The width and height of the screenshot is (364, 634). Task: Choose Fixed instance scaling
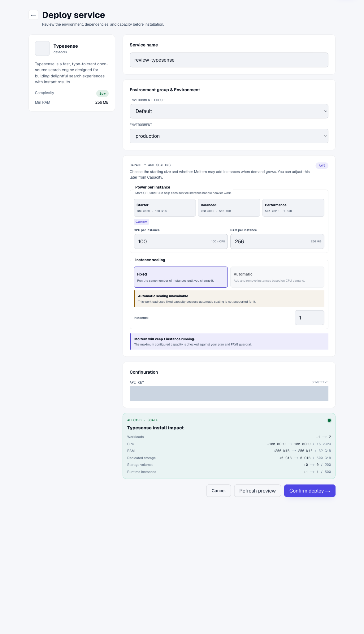(181, 277)
